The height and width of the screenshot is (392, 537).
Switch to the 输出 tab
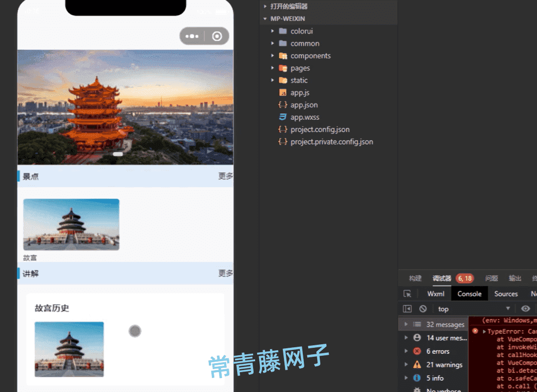tap(515, 278)
